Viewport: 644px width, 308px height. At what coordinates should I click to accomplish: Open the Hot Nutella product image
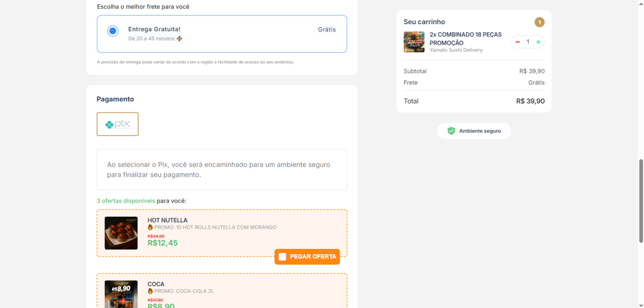(x=121, y=233)
